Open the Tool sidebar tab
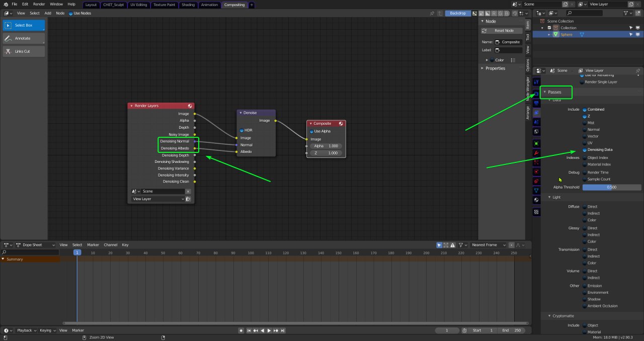644x341 pixels. tap(528, 37)
